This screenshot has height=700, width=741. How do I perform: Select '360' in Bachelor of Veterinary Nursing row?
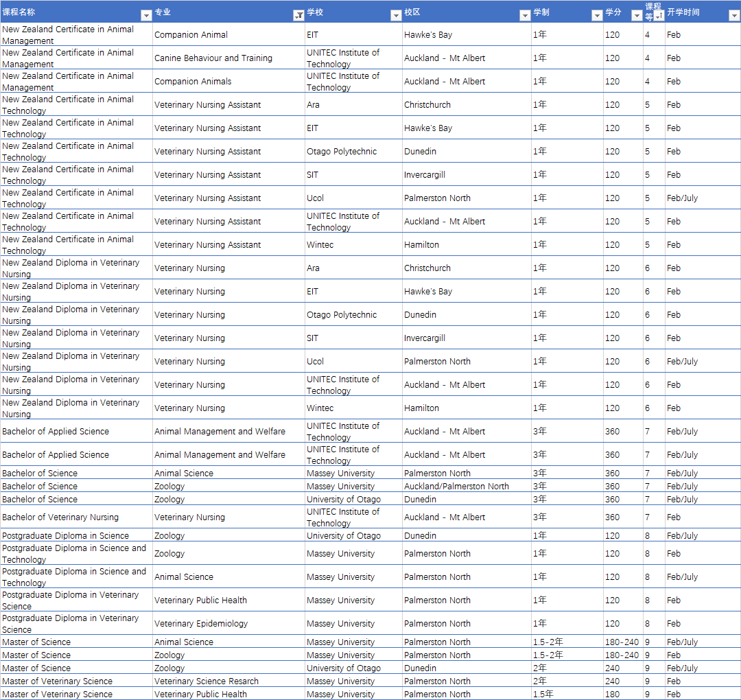click(623, 517)
